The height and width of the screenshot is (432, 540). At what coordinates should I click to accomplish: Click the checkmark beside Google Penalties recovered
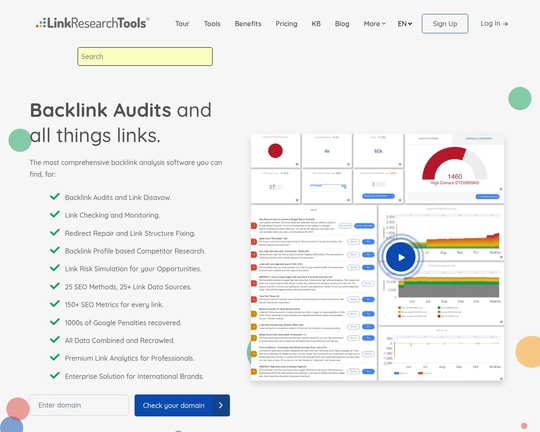(55, 322)
